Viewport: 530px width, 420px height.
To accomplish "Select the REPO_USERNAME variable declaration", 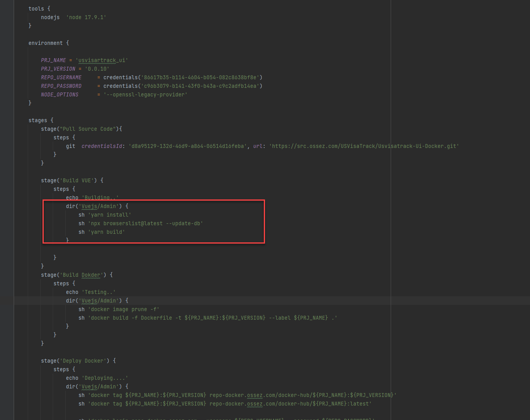I will (x=61, y=77).
